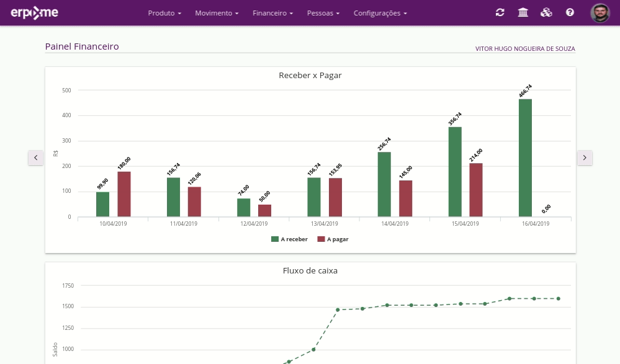Open help question mark icon
Image resolution: width=620 pixels, height=364 pixels.
click(x=570, y=12)
